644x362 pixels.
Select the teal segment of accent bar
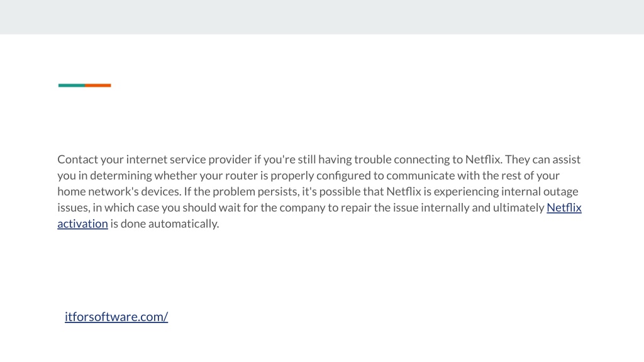click(72, 85)
